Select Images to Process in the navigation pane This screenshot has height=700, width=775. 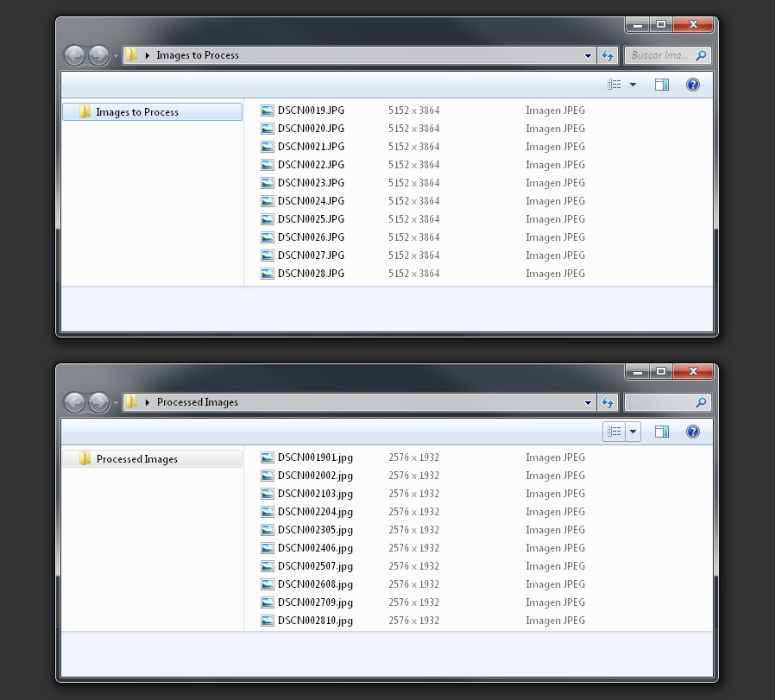point(137,112)
